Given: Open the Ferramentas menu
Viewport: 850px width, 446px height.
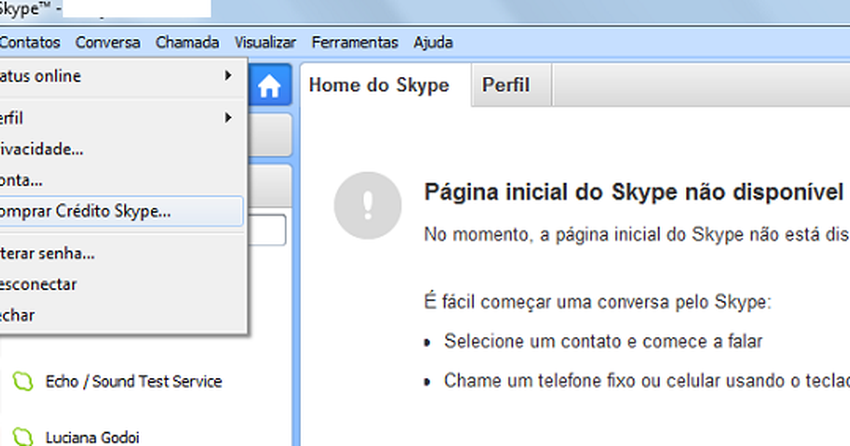Looking at the screenshot, I should [355, 42].
